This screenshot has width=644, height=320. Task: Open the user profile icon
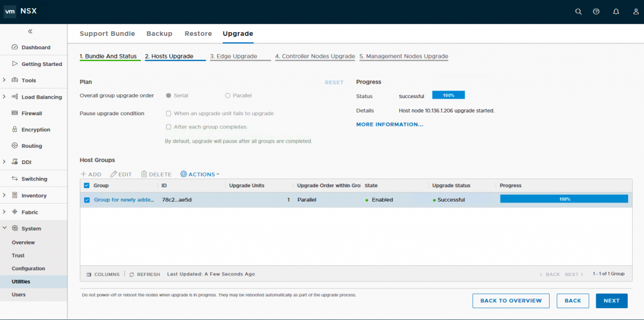point(636,11)
